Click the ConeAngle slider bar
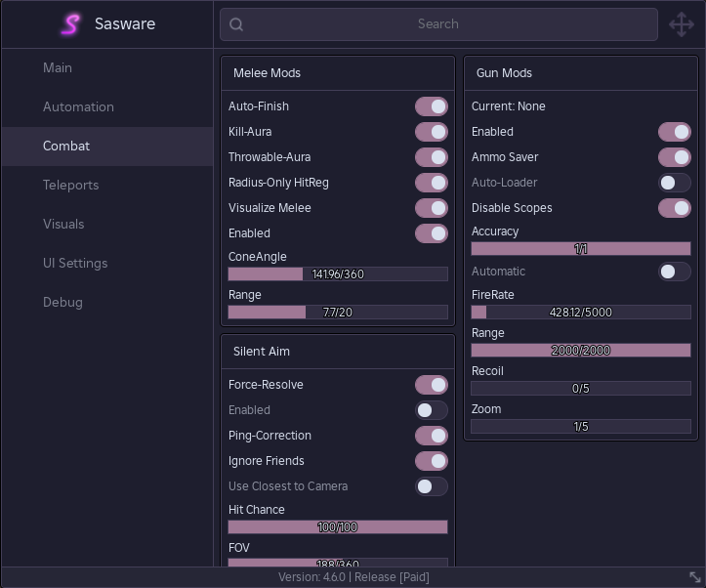The image size is (706, 588). point(338,274)
